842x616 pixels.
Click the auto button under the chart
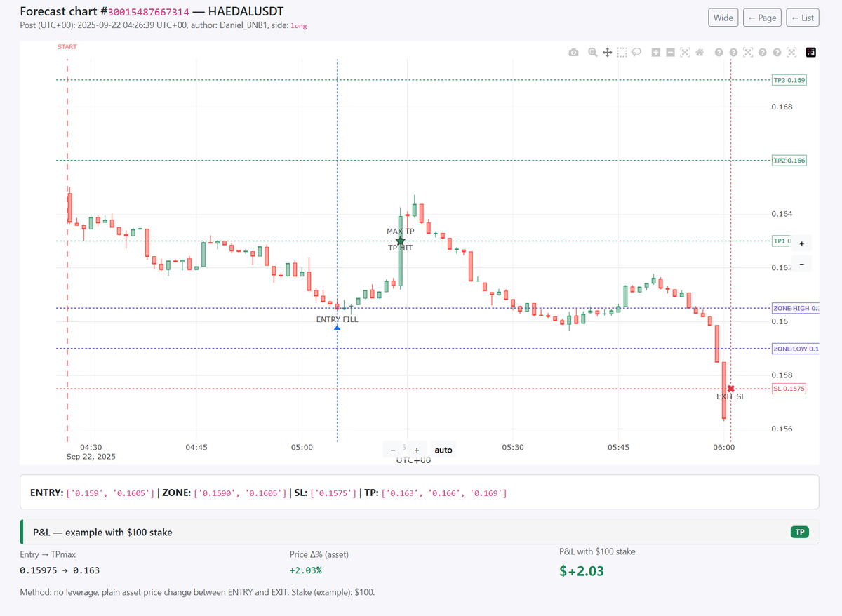click(x=443, y=450)
